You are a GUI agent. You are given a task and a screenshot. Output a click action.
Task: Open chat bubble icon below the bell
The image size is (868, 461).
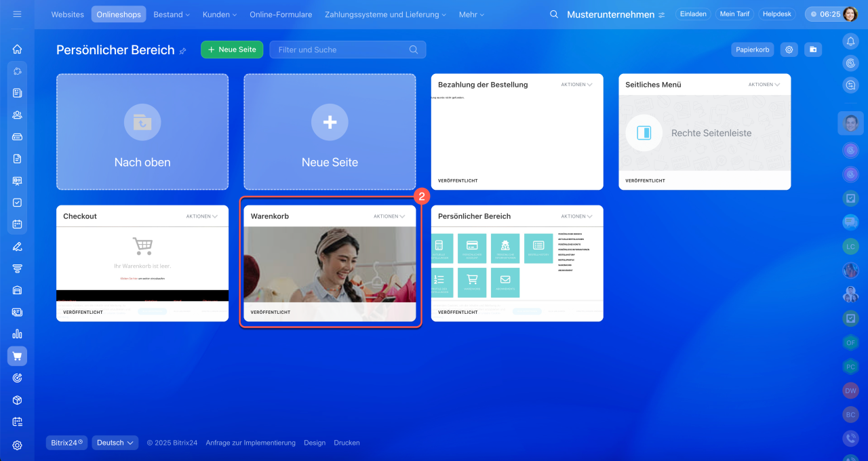click(x=850, y=85)
